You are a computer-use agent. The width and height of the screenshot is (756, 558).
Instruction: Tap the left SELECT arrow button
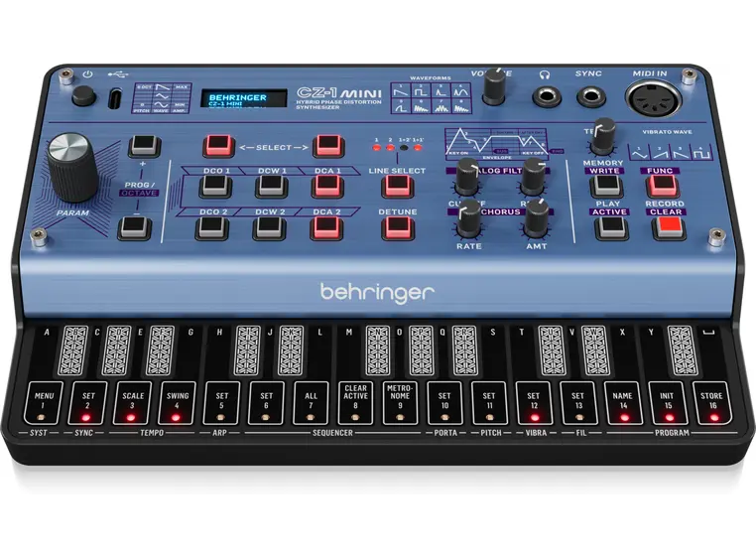(x=218, y=146)
